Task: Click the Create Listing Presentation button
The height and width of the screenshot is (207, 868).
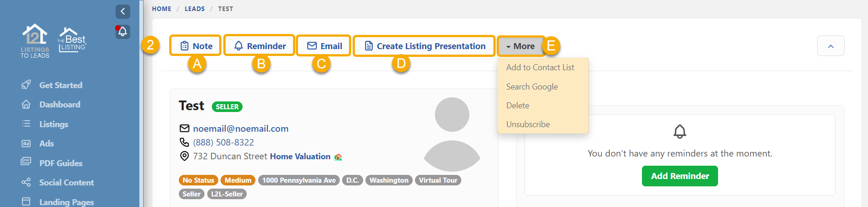Action: point(424,46)
